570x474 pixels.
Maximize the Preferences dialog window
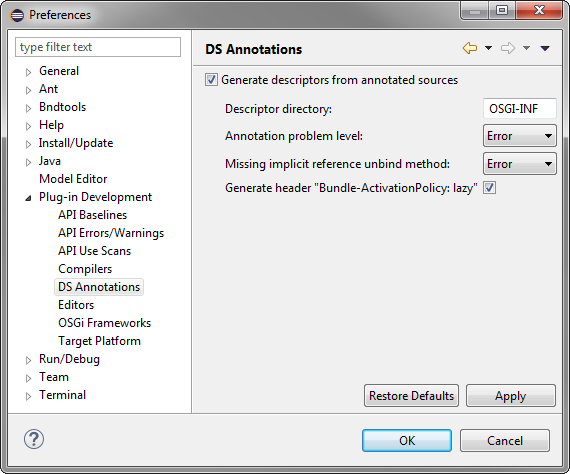[x=502, y=10]
